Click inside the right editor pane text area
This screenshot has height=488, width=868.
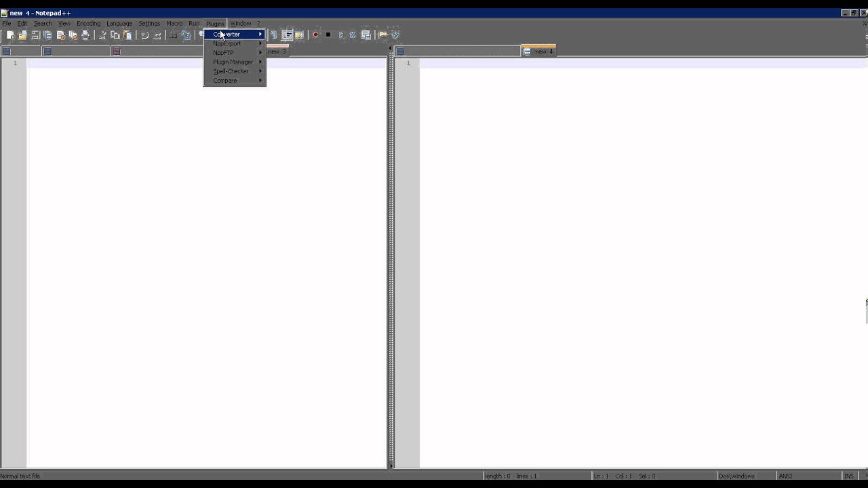pos(643,264)
